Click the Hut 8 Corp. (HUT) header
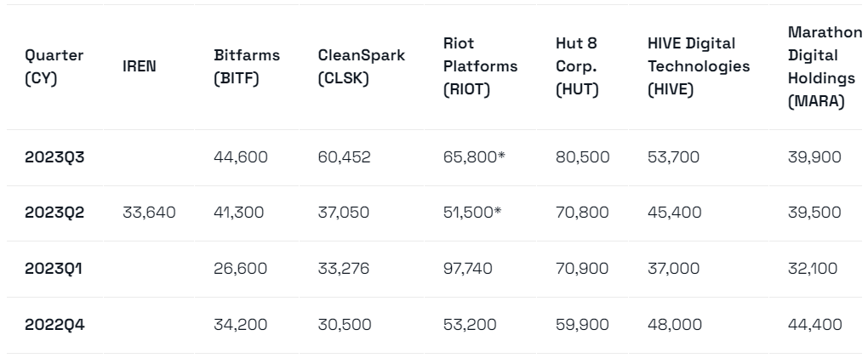 tap(578, 66)
